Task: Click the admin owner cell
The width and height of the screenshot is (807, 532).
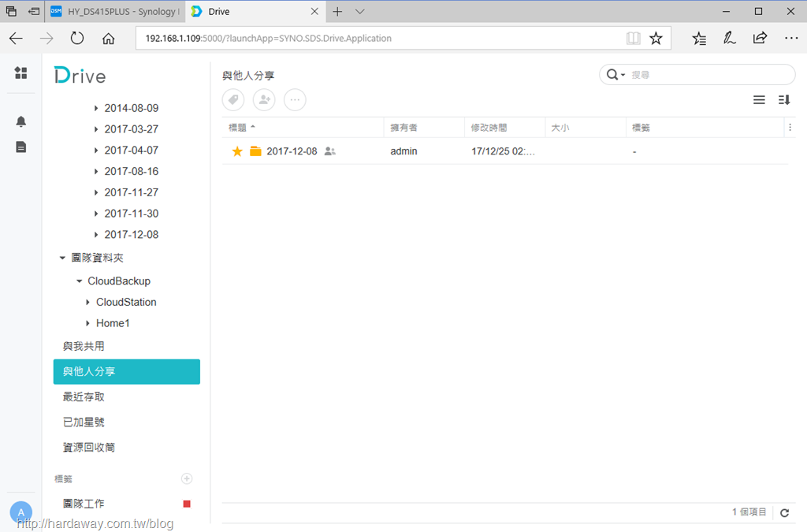Action: click(403, 151)
